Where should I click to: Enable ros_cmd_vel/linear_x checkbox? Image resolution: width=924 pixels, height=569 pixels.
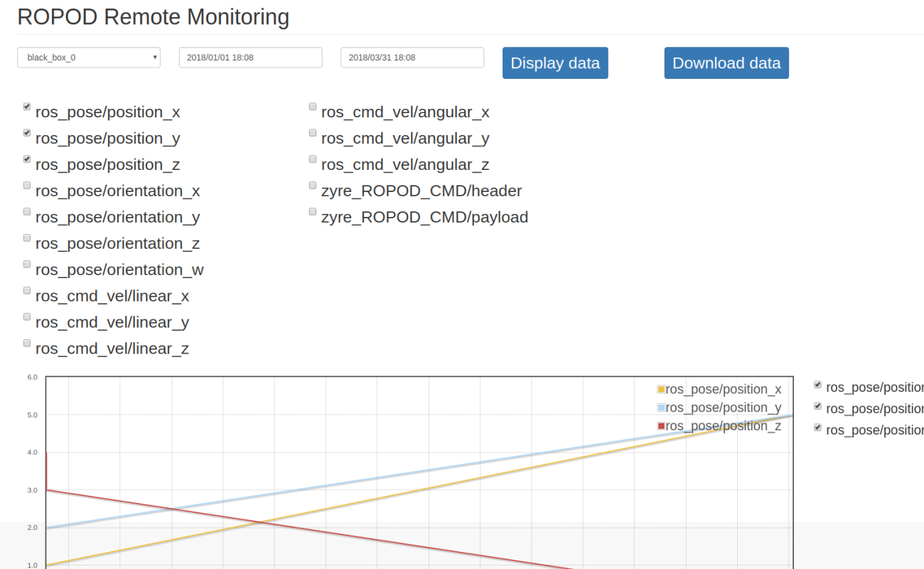(x=27, y=291)
